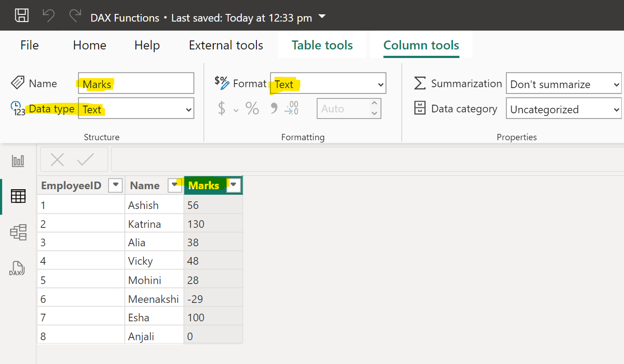Screen dimensions: 624x364
Task: Open the Home ribbon tab
Action: click(90, 45)
